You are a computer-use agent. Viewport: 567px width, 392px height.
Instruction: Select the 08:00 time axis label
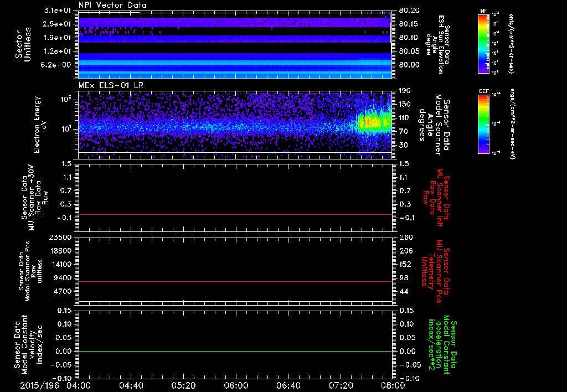click(393, 385)
